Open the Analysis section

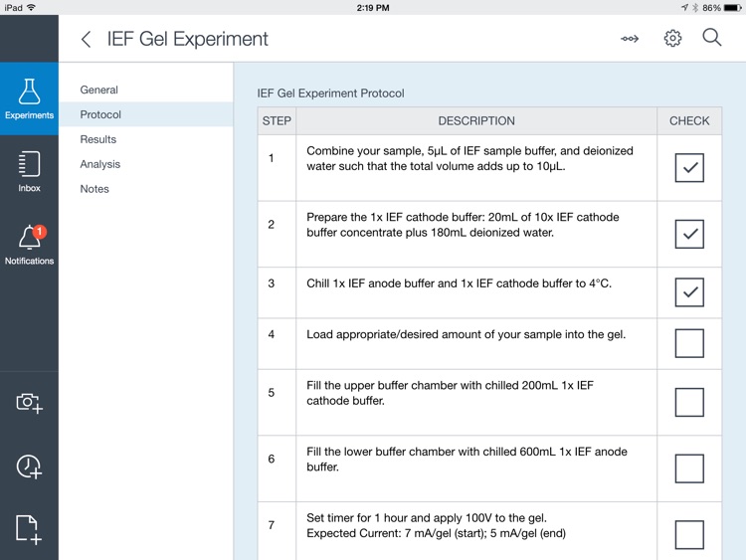[100, 164]
